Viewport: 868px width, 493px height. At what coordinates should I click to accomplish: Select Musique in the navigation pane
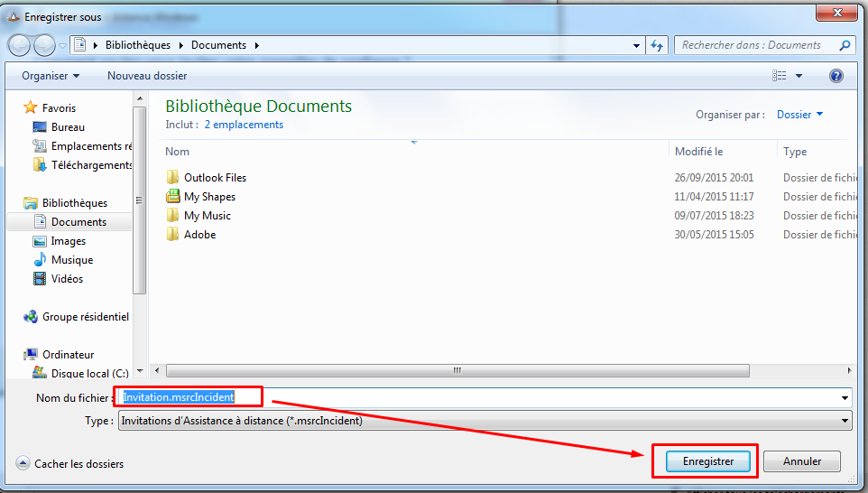click(x=72, y=260)
